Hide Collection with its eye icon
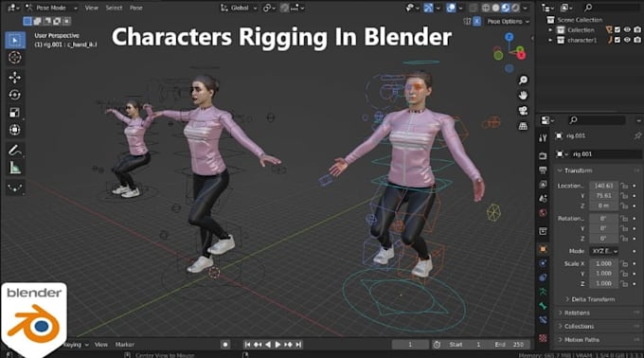 [627, 30]
